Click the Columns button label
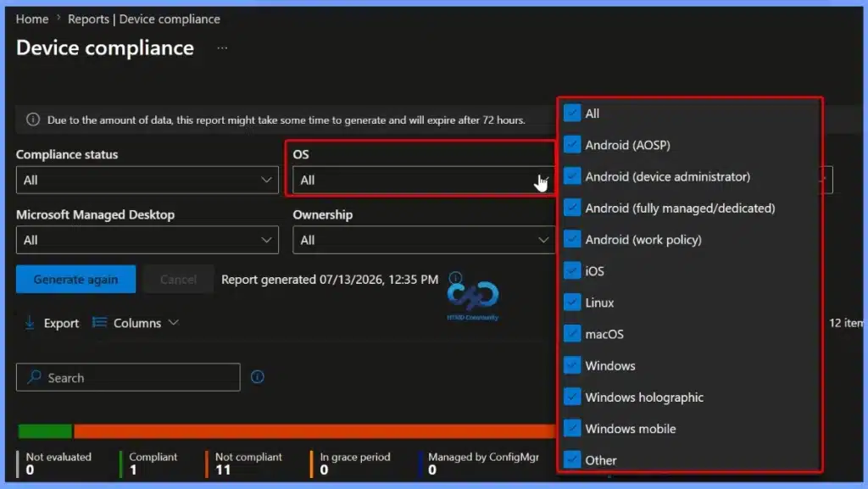 point(137,323)
